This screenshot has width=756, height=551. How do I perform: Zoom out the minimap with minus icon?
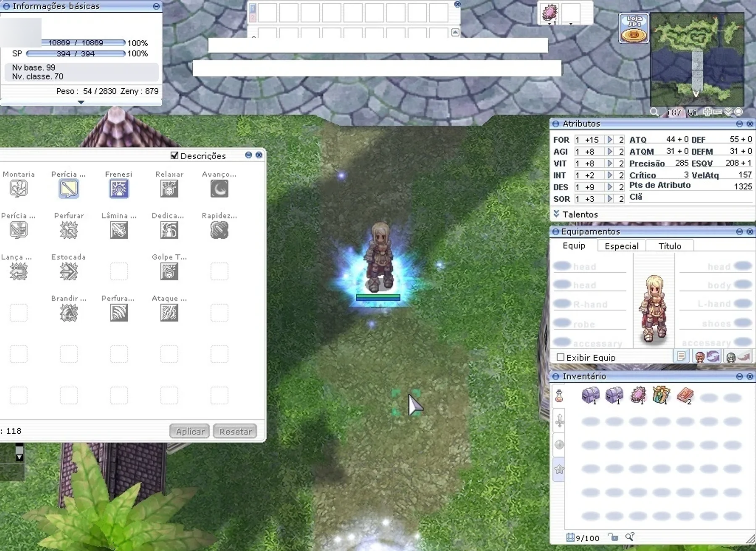[718, 112]
